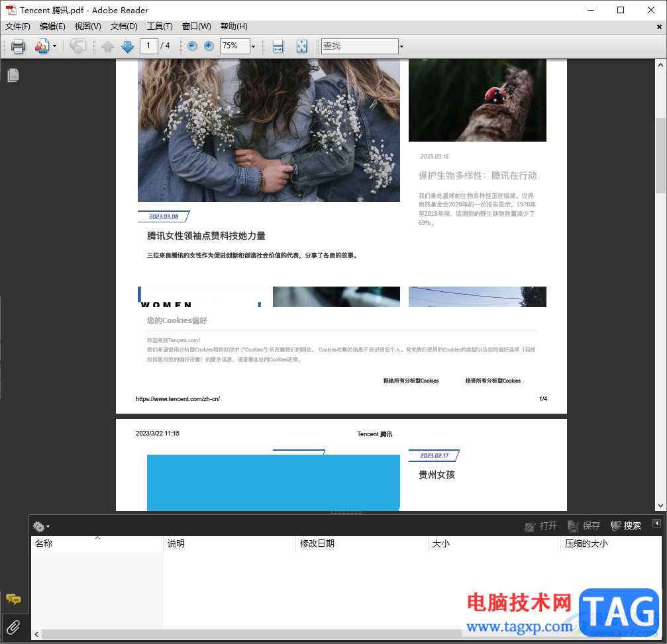Image resolution: width=667 pixels, height=644 pixels.
Task: Click the ladybug photo thumbnail
Action: (478, 101)
